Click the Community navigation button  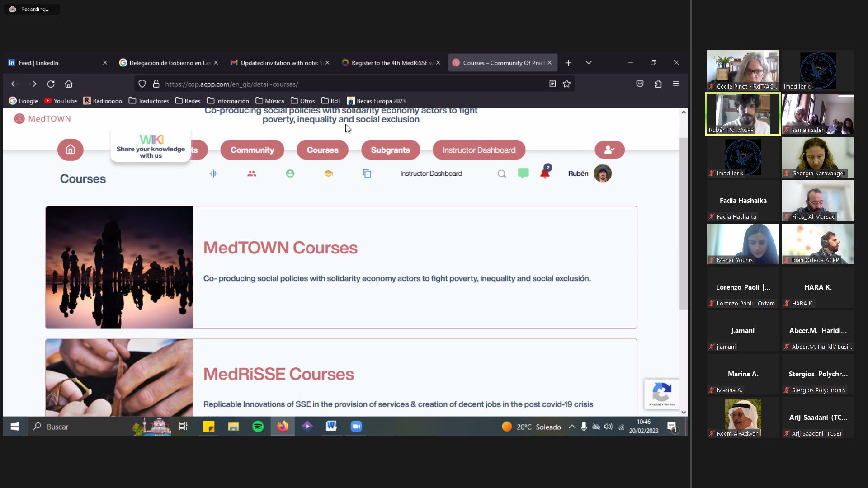click(x=252, y=150)
